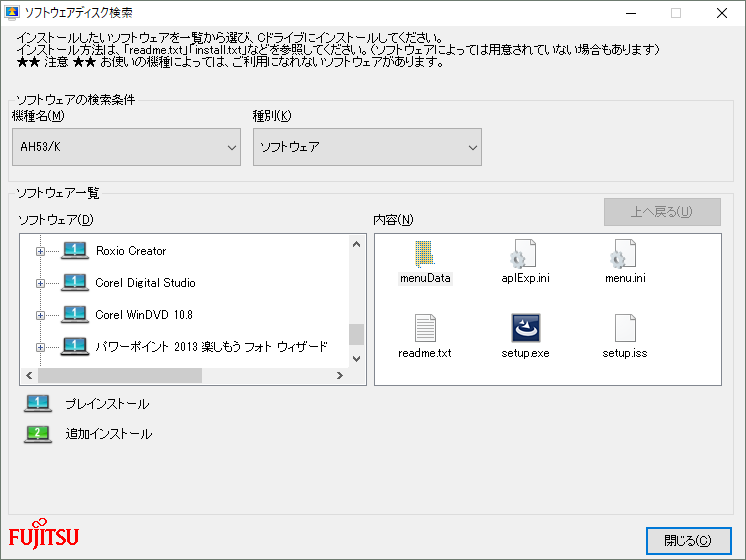Click right arrow of horizontal scrollbar
The image size is (746, 560).
pos(340,375)
